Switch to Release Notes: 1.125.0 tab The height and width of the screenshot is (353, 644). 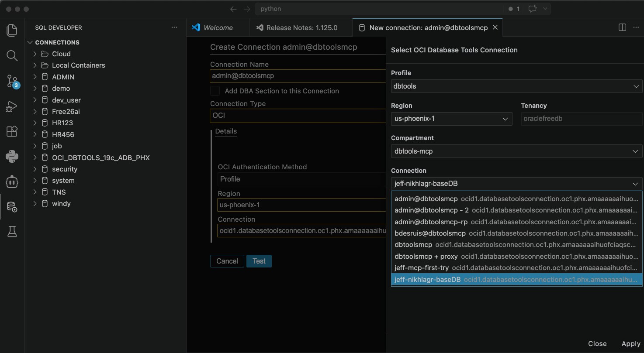[301, 27]
